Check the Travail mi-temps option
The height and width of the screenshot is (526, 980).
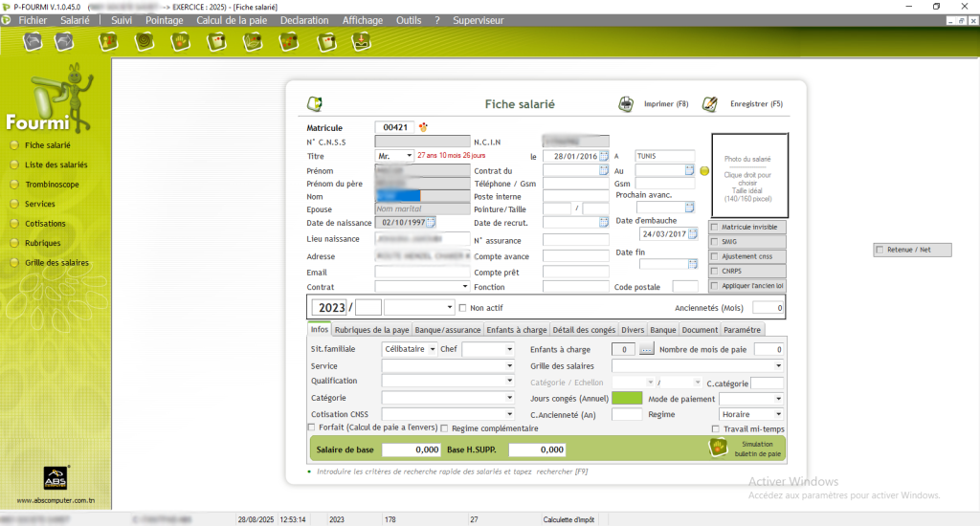click(x=716, y=428)
